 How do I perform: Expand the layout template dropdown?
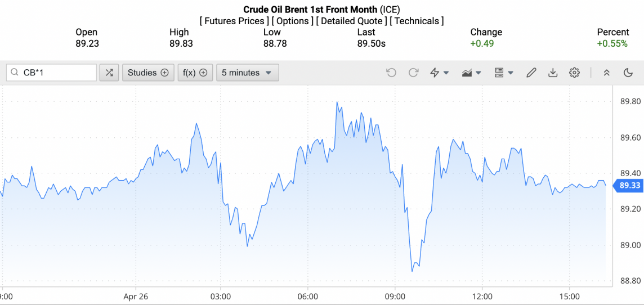(x=503, y=73)
